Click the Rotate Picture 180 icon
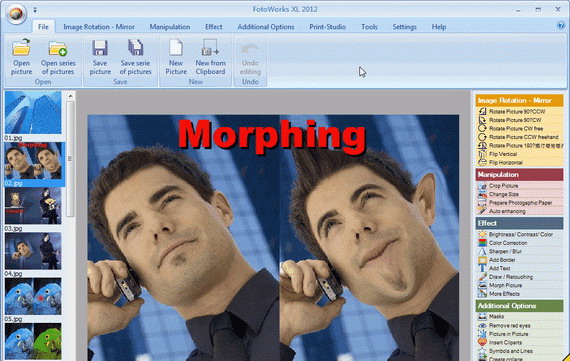Viewport: 570px width, 361px height. point(482,145)
